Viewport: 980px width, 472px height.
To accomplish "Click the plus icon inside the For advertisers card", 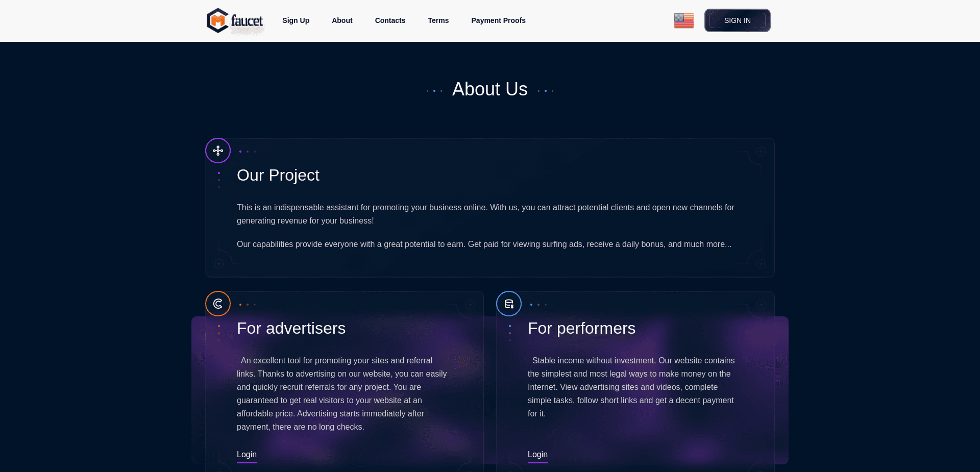I will 470,304.
